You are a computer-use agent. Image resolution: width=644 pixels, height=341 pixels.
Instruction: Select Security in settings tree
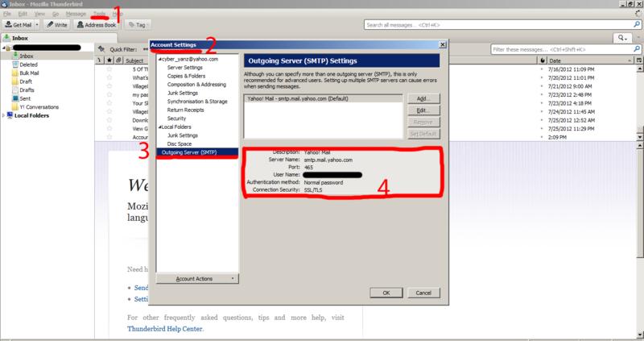(176, 119)
